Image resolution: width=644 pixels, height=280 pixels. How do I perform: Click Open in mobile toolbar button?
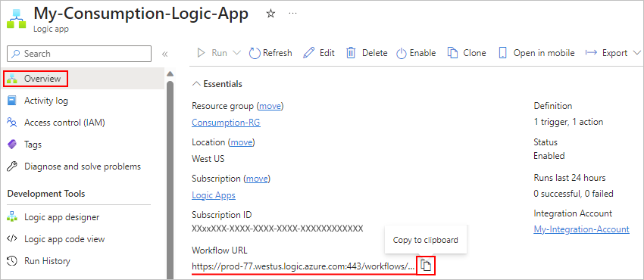coord(537,53)
